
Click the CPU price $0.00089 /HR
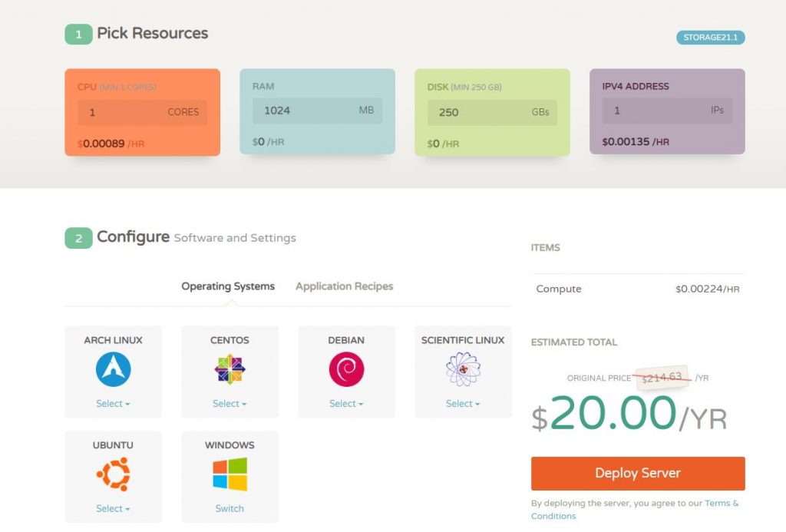tap(111, 144)
